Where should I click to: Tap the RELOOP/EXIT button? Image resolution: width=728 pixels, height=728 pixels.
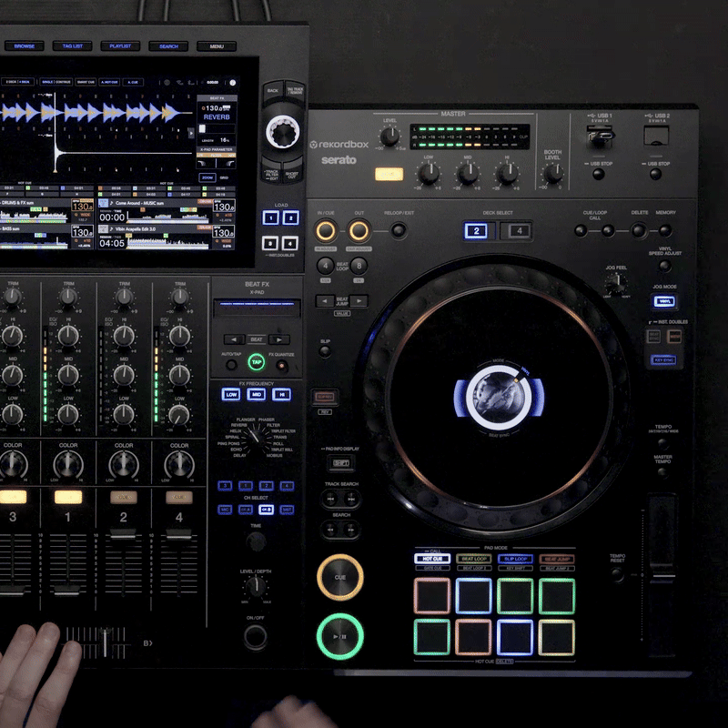tap(399, 230)
